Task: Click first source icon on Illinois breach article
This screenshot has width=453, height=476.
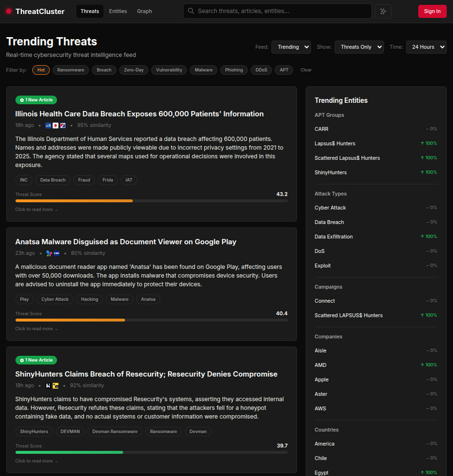Action: click(48, 126)
